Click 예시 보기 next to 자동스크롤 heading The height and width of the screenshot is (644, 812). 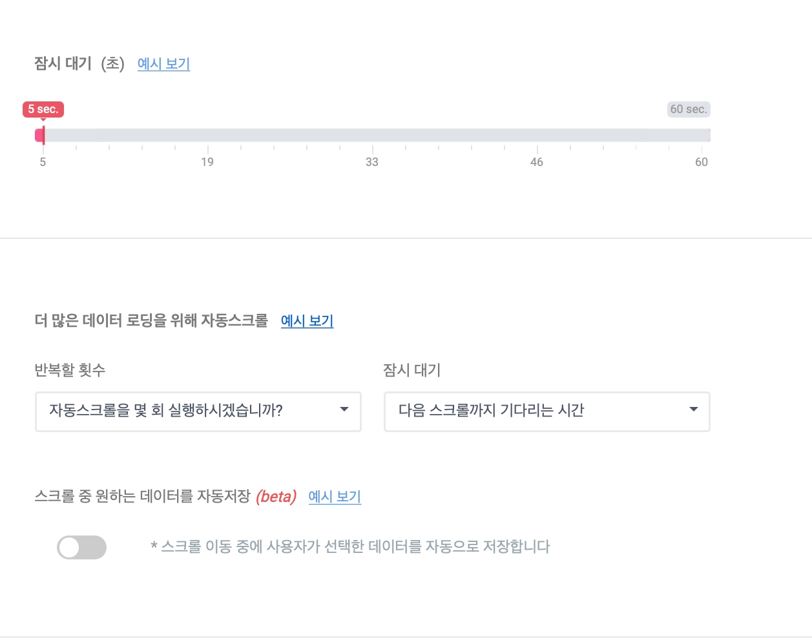[x=307, y=321]
